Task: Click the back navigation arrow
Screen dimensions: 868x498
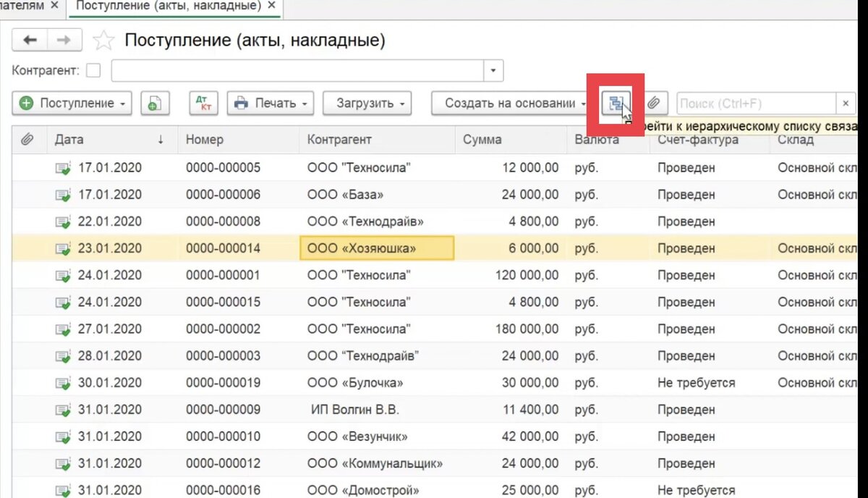Action: [x=29, y=40]
